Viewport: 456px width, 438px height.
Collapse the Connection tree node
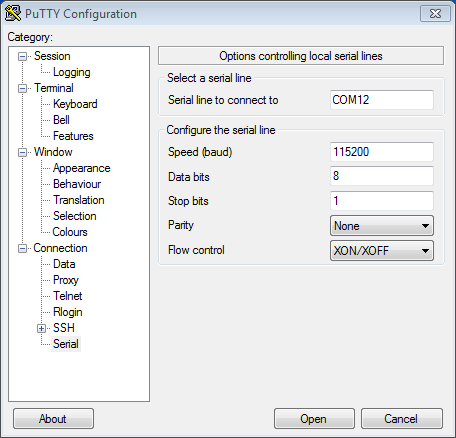coord(22,248)
